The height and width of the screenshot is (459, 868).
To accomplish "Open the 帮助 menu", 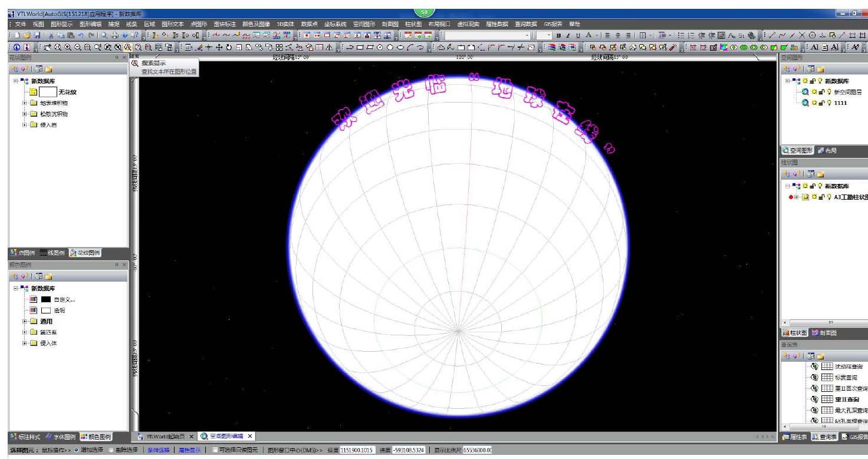I will 574,24.
